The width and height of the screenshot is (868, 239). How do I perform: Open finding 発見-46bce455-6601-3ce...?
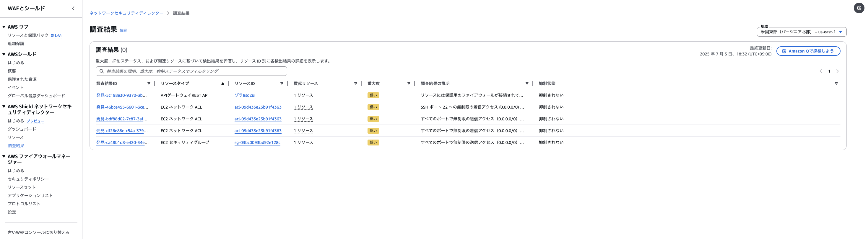pyautogui.click(x=122, y=107)
